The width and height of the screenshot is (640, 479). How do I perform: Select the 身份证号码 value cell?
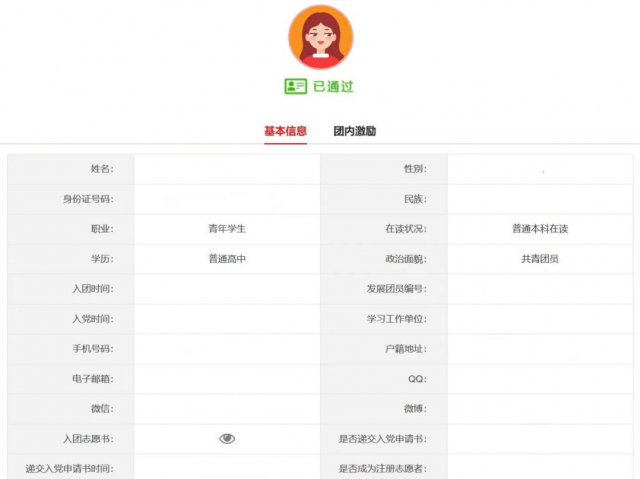pyautogui.click(x=227, y=199)
